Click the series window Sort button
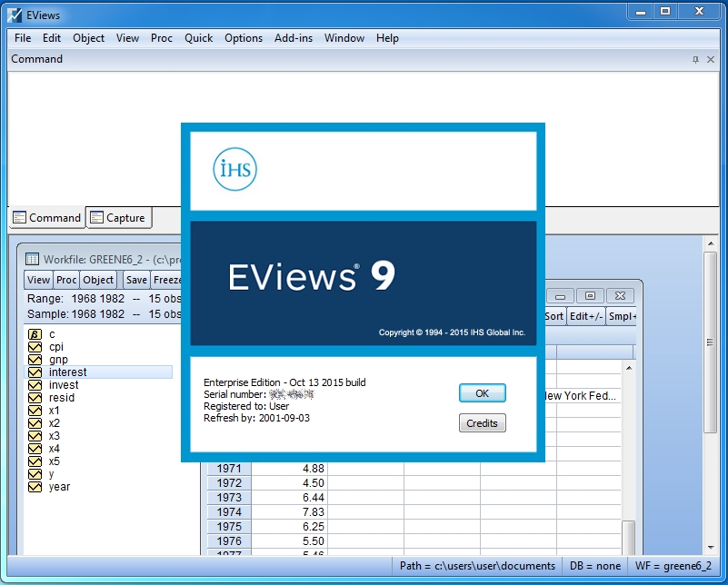 coord(554,316)
